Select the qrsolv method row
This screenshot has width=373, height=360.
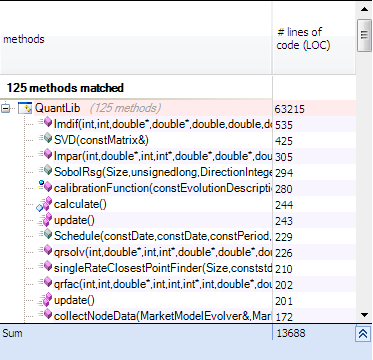(x=178, y=252)
